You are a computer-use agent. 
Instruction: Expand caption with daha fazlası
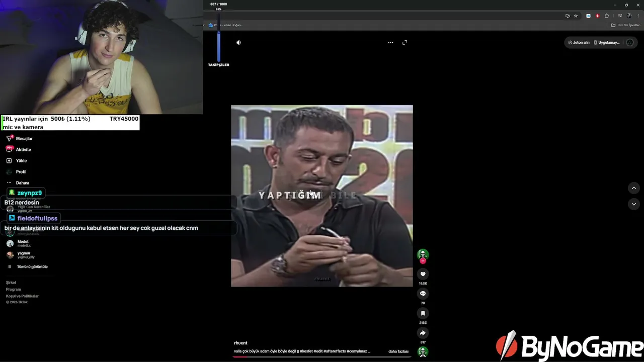point(398,351)
